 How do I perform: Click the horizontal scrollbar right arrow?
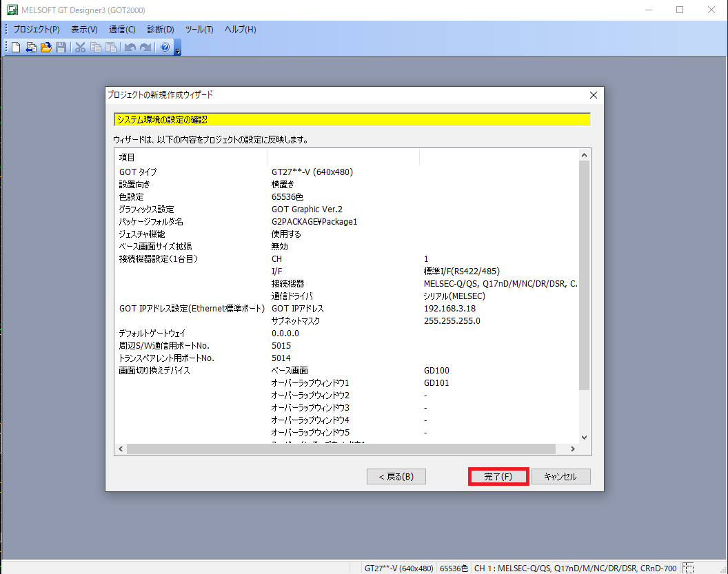pos(572,449)
